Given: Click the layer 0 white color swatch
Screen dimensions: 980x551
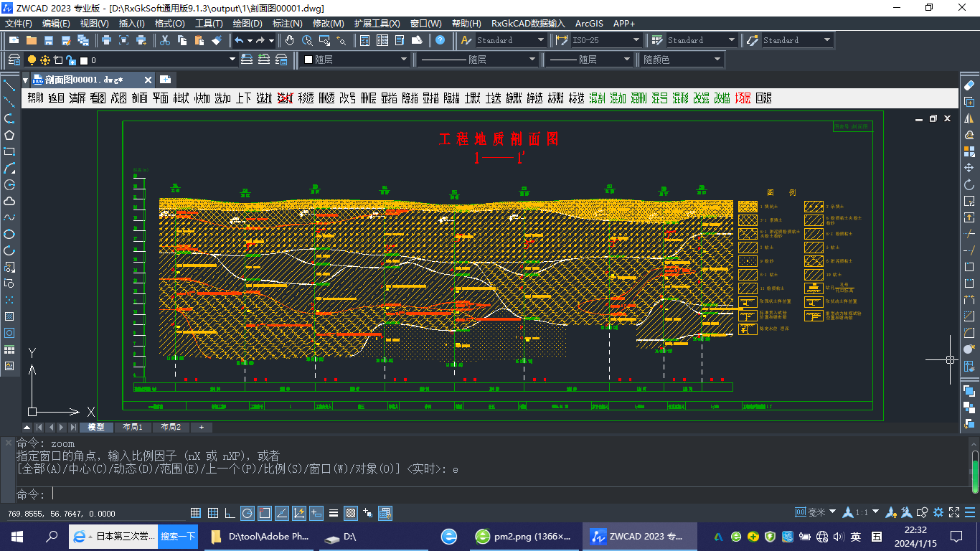Looking at the screenshot, I should [x=84, y=60].
